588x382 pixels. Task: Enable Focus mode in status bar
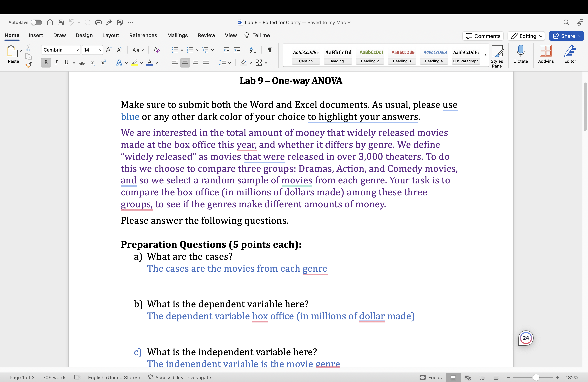pyautogui.click(x=431, y=377)
